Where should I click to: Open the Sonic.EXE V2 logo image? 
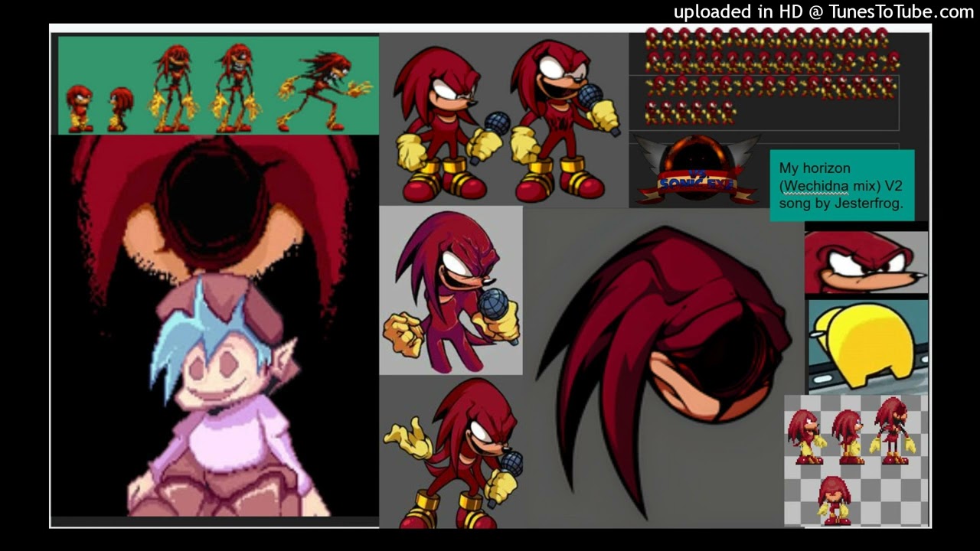click(x=697, y=170)
